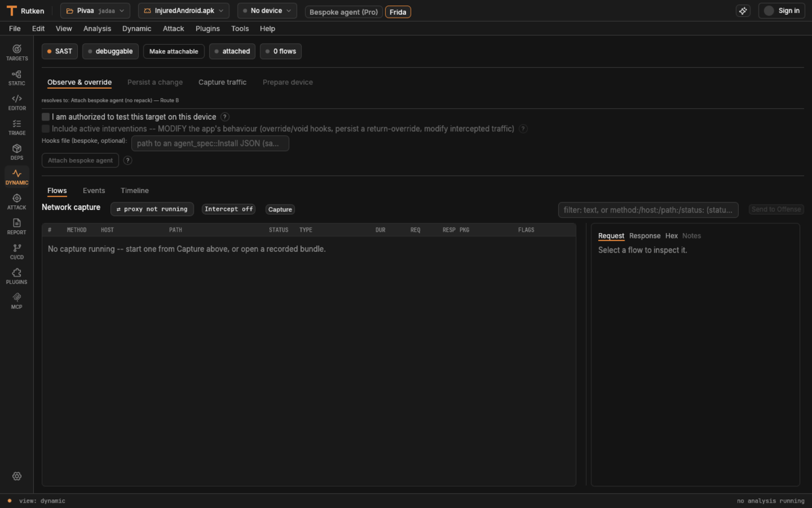Image resolution: width=812 pixels, height=508 pixels.
Task: Click the Sign in button
Action: (x=782, y=11)
